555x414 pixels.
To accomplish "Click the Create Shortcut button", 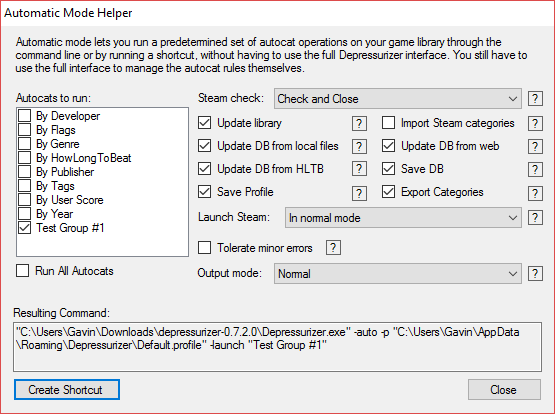I will click(67, 390).
